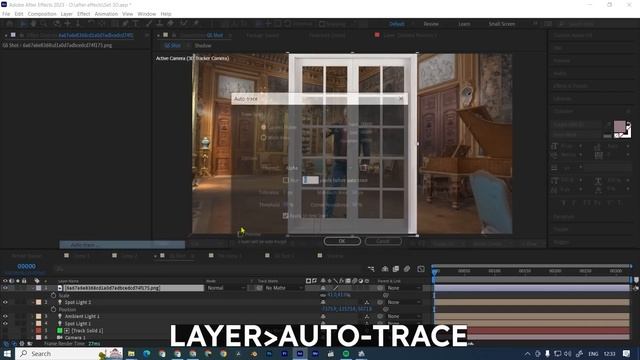The width and height of the screenshot is (640, 360).
Task: Click the current time display 00000
Action: (27, 266)
